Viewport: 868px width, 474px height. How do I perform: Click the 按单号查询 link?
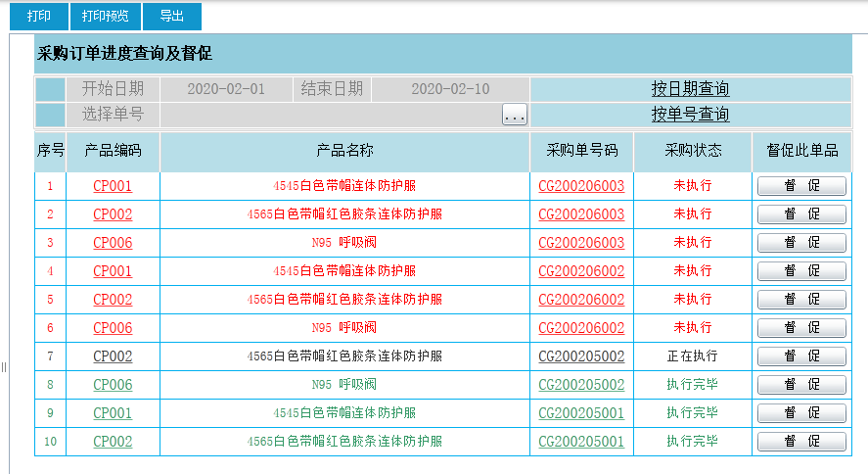click(x=690, y=114)
